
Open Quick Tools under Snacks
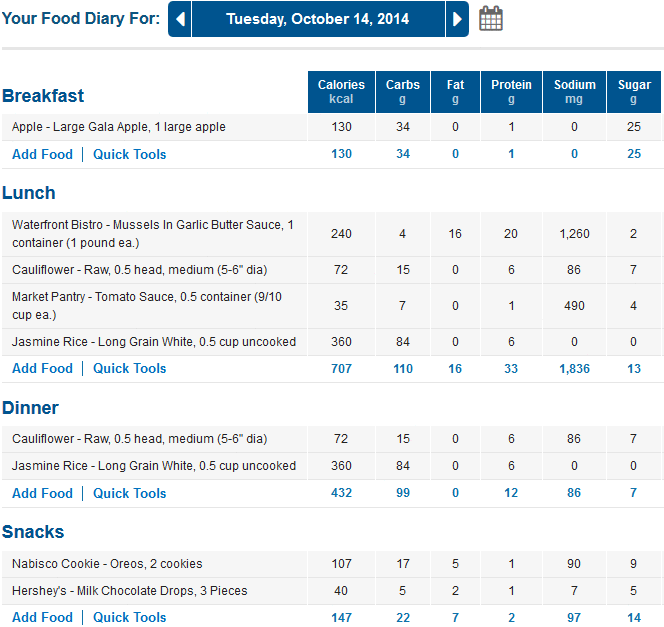pyautogui.click(x=130, y=617)
